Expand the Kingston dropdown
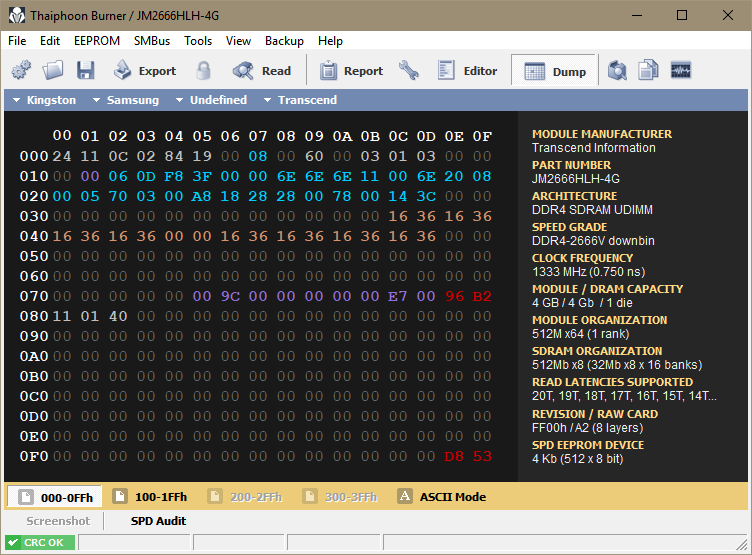 click(x=44, y=100)
